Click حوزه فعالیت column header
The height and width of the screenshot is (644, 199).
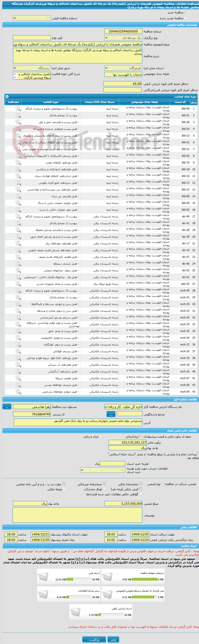[x=51, y=102]
